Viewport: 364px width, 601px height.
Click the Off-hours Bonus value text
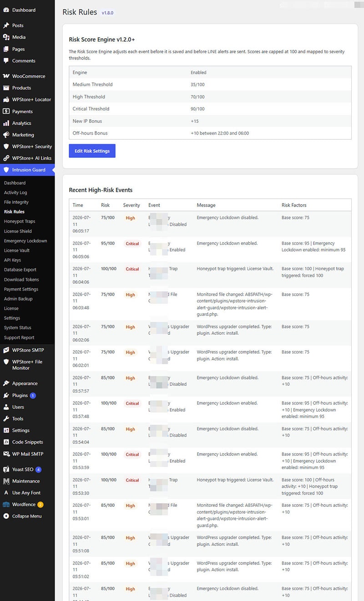tap(220, 133)
